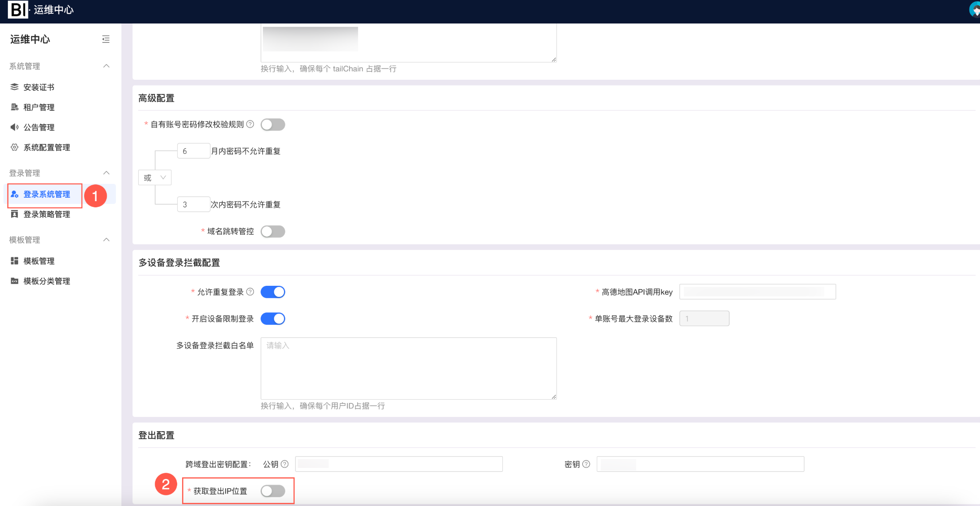Disable the 允许重复登录 switch

tap(272, 292)
